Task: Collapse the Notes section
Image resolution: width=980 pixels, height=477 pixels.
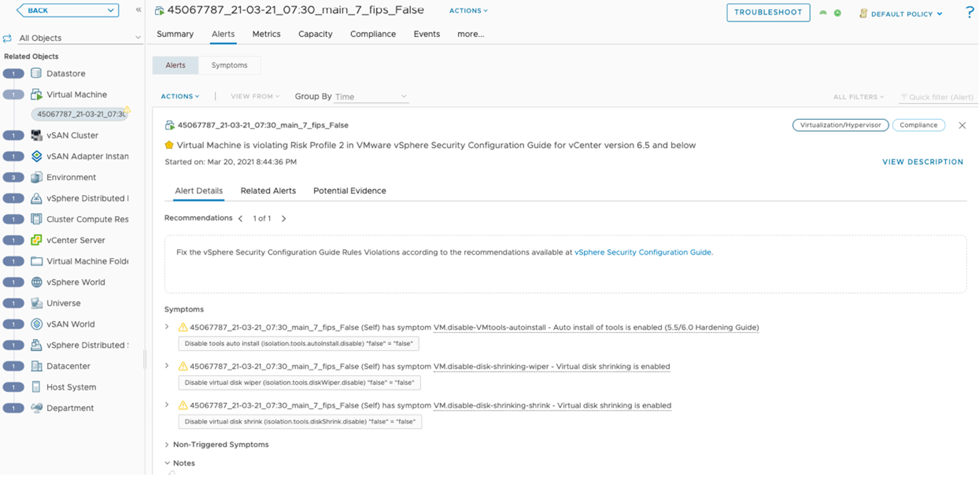Action: (x=167, y=463)
